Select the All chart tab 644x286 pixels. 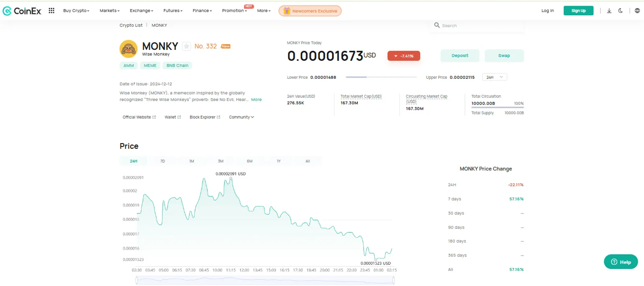click(x=308, y=161)
